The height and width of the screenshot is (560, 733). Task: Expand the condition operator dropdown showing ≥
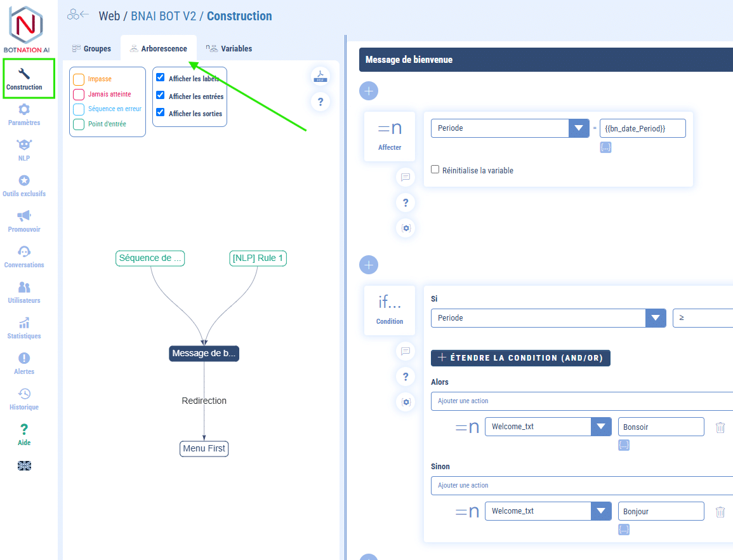[703, 317]
